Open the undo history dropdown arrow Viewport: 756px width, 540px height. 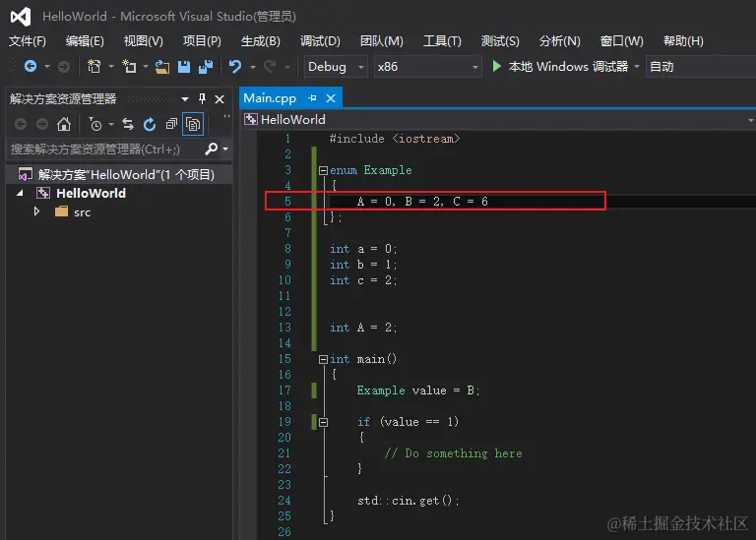click(x=252, y=67)
